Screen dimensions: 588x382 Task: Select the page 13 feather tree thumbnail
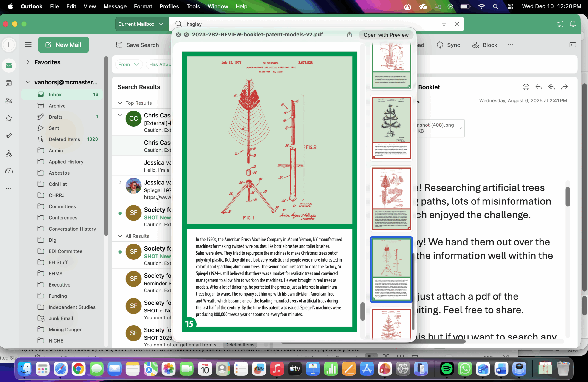pyautogui.click(x=391, y=128)
